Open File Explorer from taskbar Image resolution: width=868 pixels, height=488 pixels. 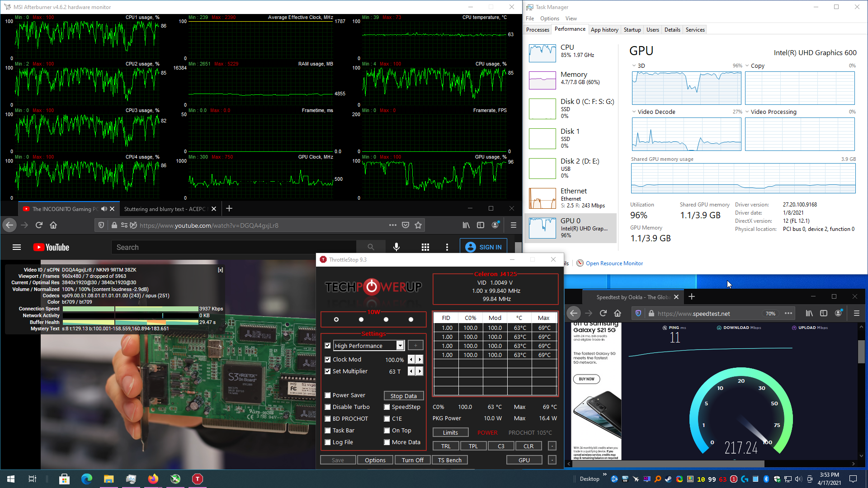tap(108, 479)
